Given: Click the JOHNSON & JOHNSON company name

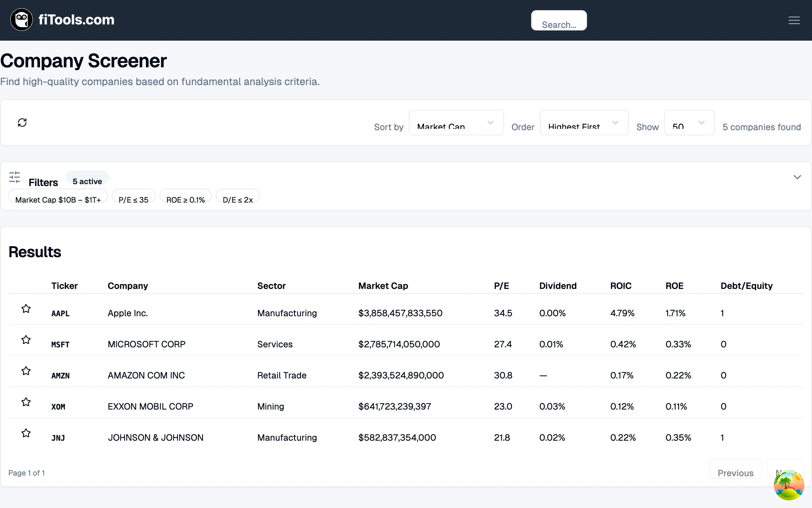Looking at the screenshot, I should point(156,438).
